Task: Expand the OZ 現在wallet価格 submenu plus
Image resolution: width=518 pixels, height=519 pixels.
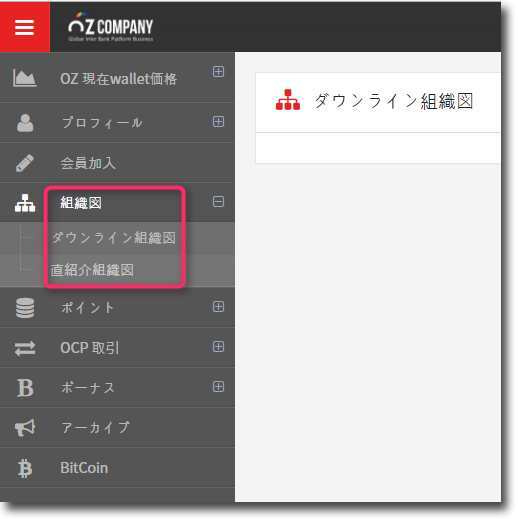Action: (x=218, y=71)
